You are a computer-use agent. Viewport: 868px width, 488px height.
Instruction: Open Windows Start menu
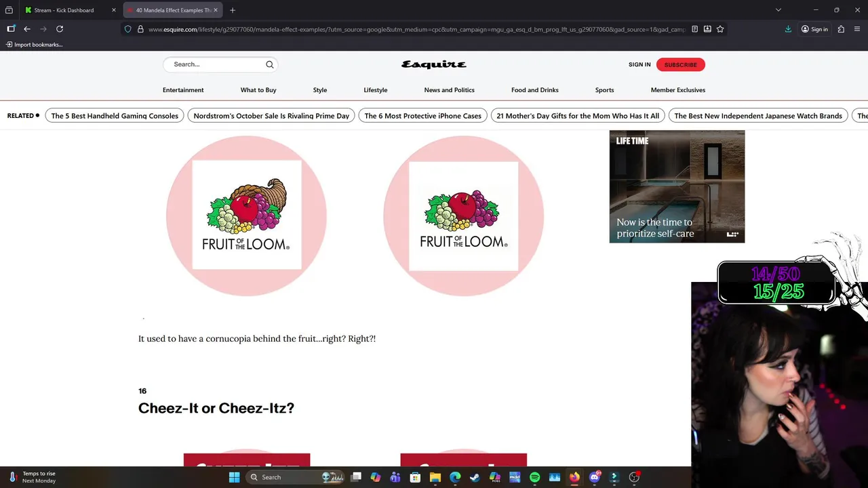tap(234, 477)
